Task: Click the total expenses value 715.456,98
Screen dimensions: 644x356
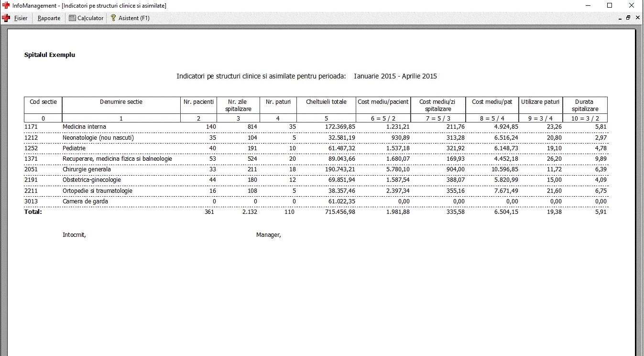Action: coord(338,212)
